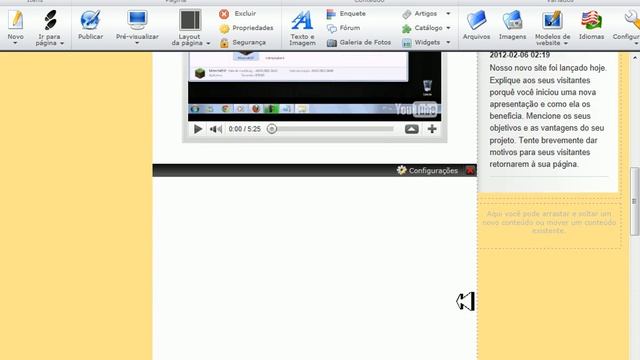Expand the Artigos dropdown arrow
The height and width of the screenshot is (360, 640).
click(448, 14)
